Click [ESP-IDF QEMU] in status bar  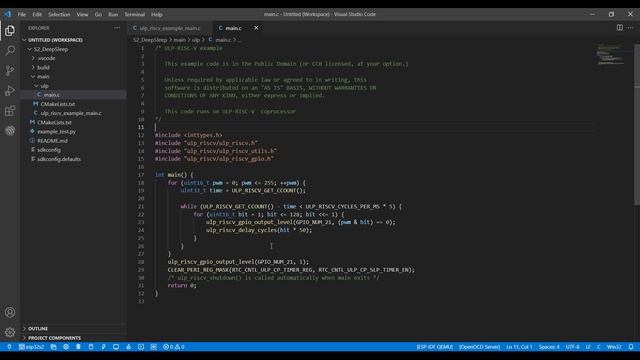pos(435,347)
